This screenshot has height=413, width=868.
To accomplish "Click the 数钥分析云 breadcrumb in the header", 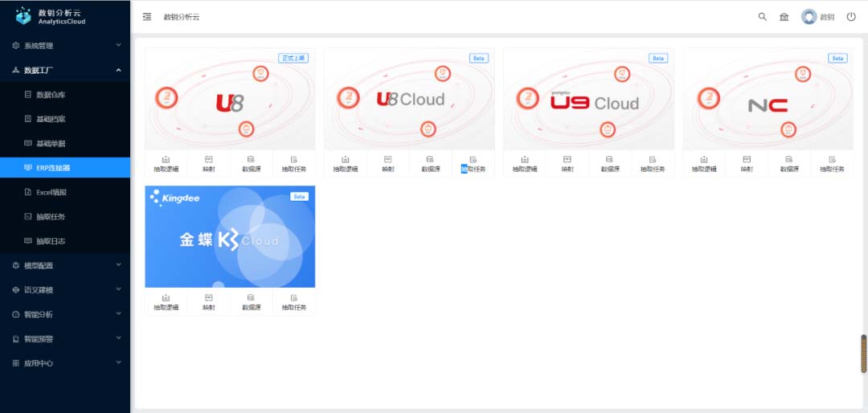I will pos(182,17).
